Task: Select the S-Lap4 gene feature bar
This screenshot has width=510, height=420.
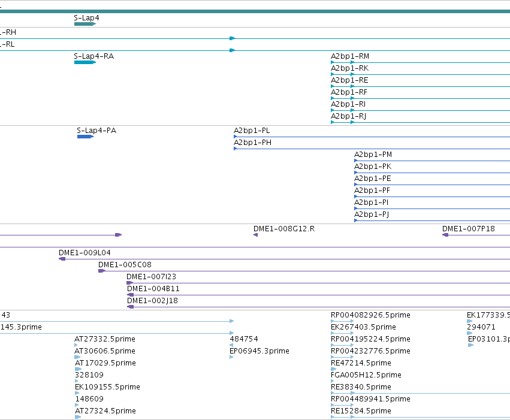Action: (x=85, y=24)
